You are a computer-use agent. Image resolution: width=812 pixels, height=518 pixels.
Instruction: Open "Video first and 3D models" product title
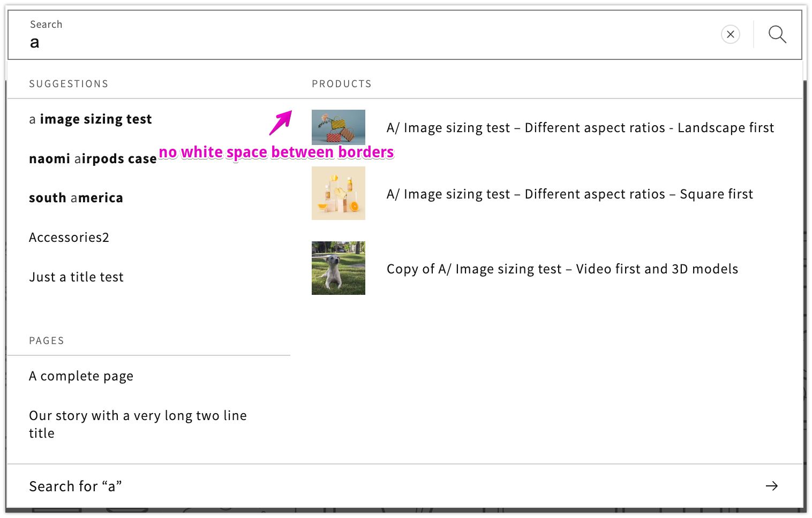click(x=562, y=269)
